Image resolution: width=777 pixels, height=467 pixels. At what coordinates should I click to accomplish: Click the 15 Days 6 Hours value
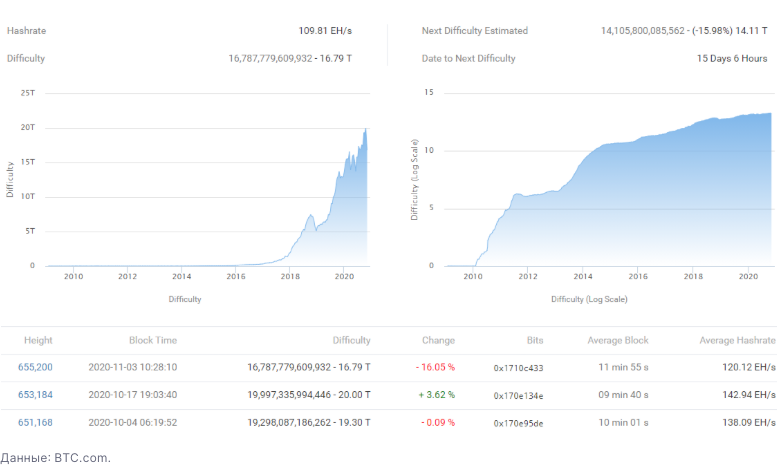732,58
